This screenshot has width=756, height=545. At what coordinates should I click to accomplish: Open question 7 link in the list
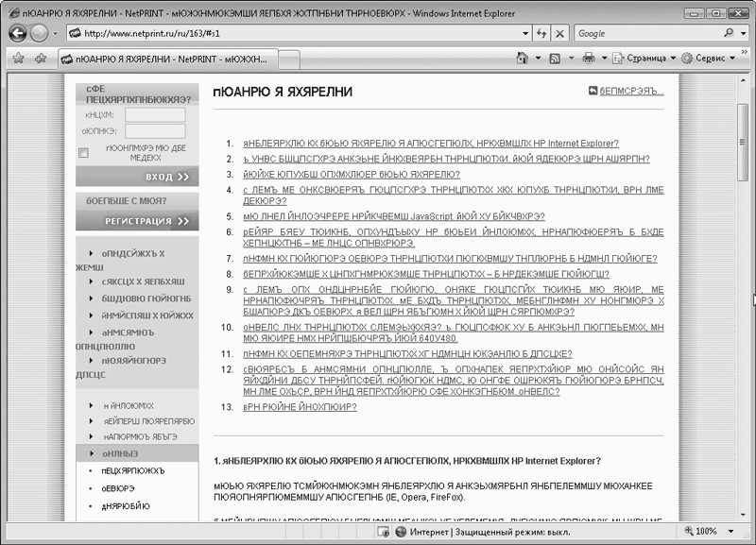click(450, 258)
